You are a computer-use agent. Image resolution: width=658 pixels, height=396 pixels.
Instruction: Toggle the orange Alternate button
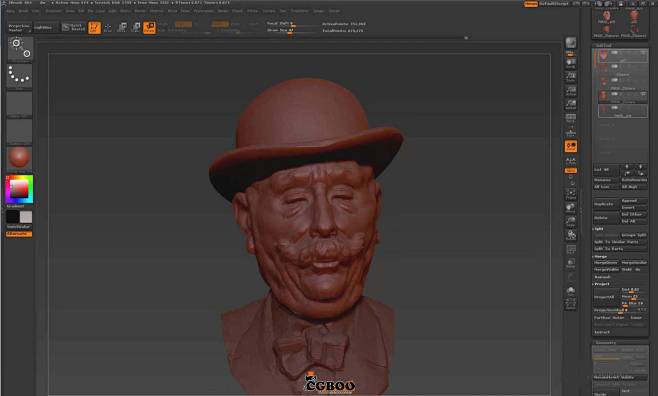click(19, 234)
